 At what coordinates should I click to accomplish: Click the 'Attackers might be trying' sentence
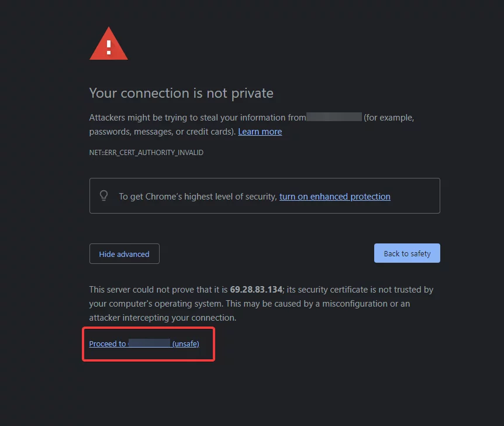pyautogui.click(x=251, y=125)
